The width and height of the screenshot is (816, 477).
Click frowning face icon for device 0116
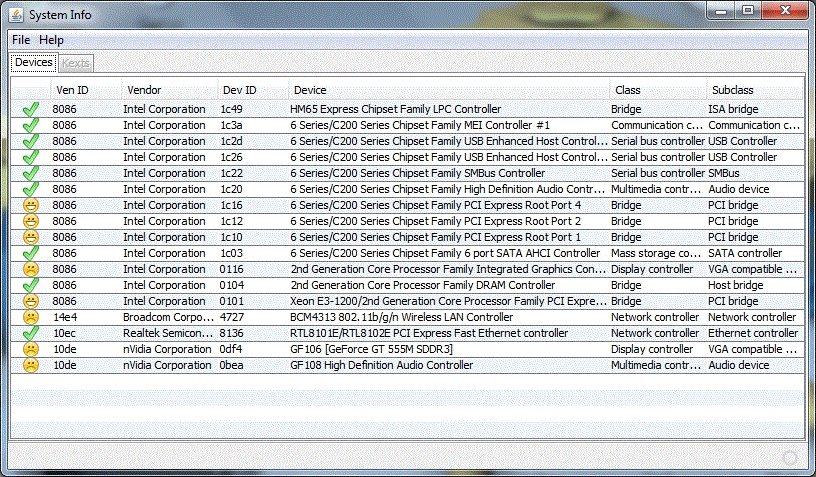[31, 269]
